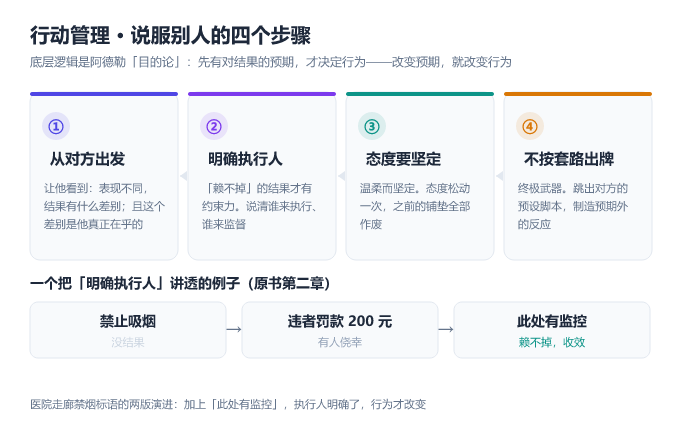Click the description starting 温柔而坚定
Viewport: 680px width, 430px height.
[415, 206]
